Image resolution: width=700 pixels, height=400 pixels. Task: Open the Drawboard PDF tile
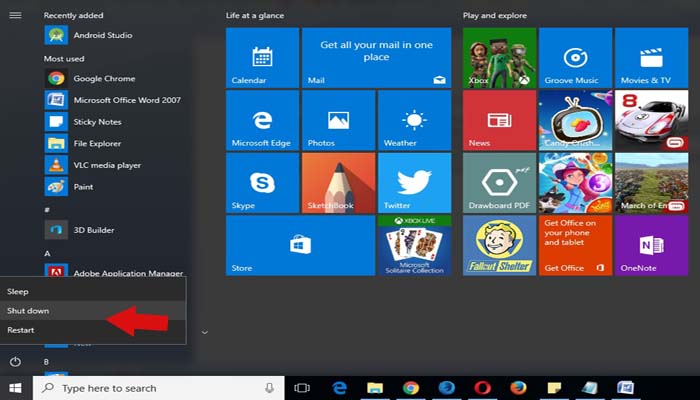click(x=499, y=183)
